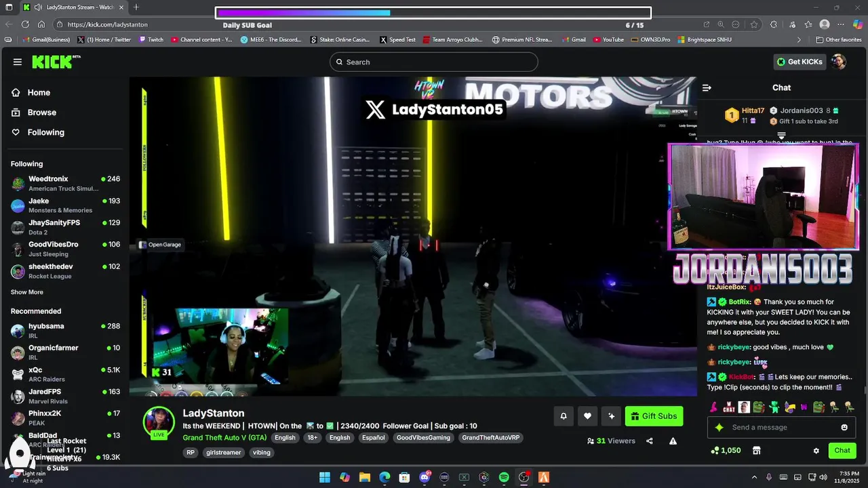868x488 pixels.
Task: Open a new browser tab
Action: [x=136, y=7]
